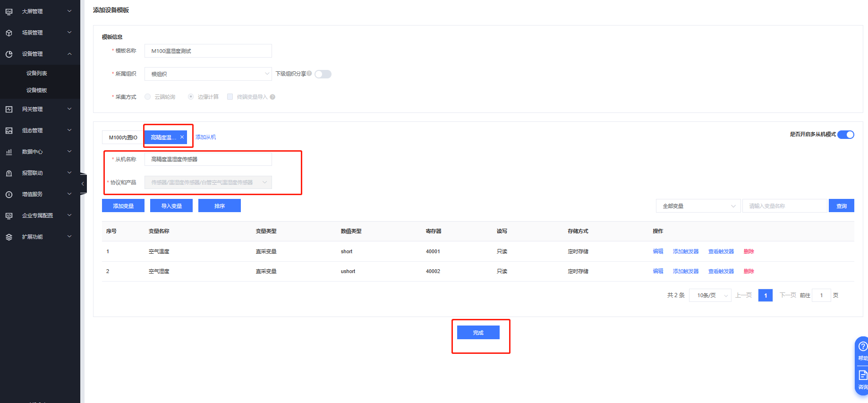Close the 高精度温 slave tab with X
Screen dimensions: 868x403
[x=182, y=137]
